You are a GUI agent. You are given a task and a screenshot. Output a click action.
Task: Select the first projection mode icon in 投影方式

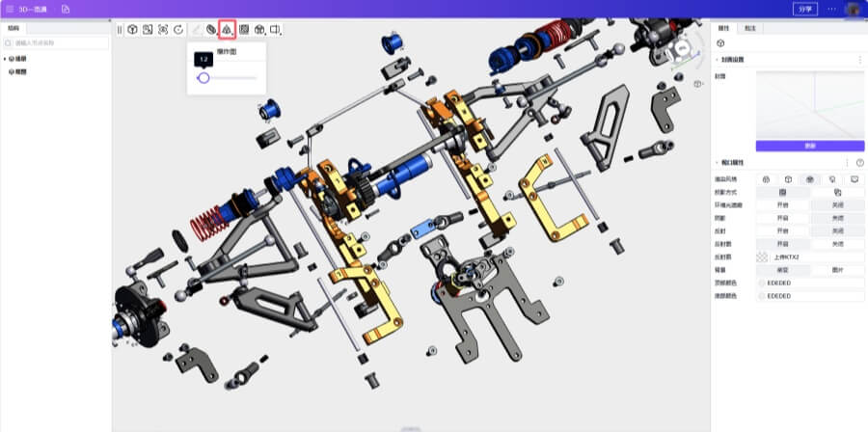point(783,193)
